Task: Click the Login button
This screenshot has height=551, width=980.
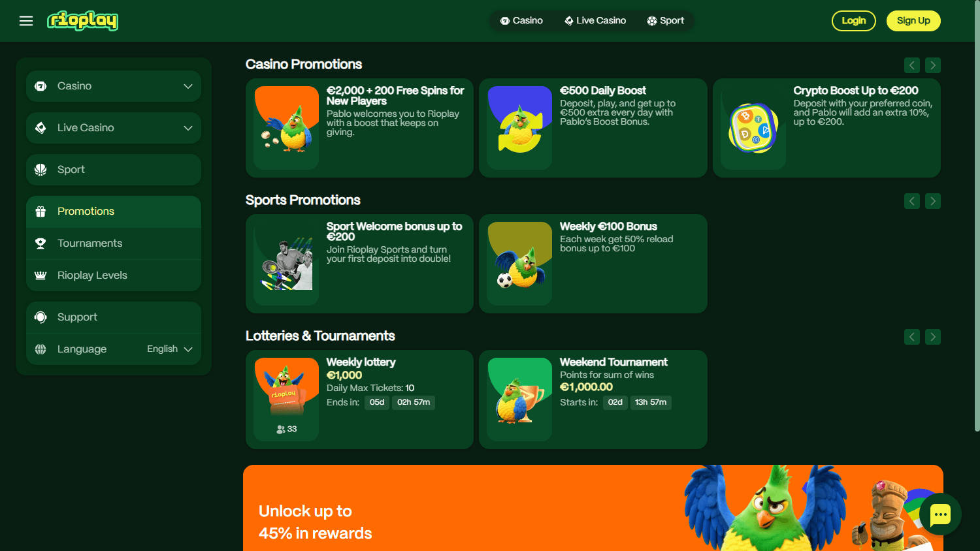Action: tap(854, 21)
